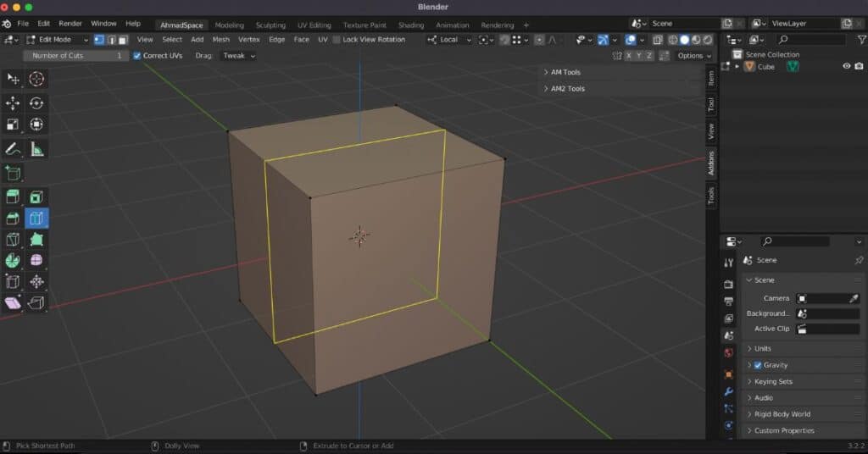Select the Measure tool
Screen dimensions: 868x454
tap(36, 149)
